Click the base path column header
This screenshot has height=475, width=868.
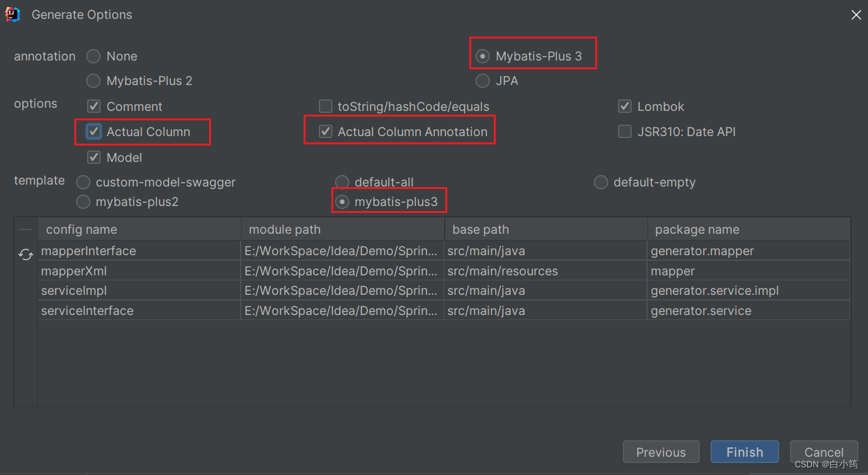pos(546,229)
